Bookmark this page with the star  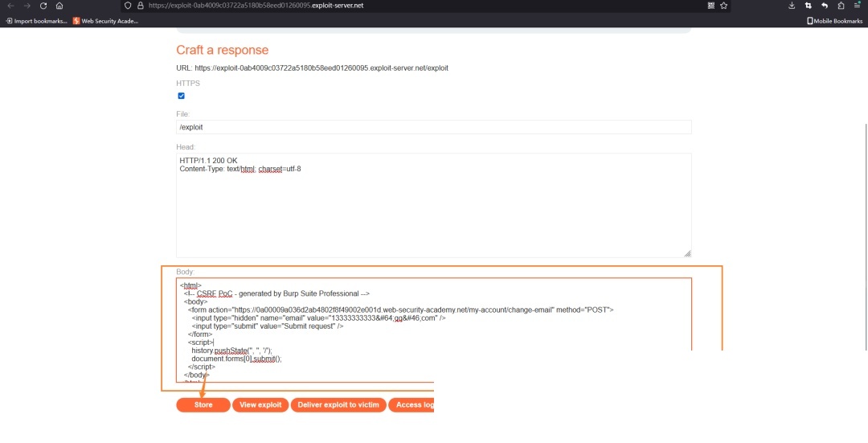click(x=723, y=6)
